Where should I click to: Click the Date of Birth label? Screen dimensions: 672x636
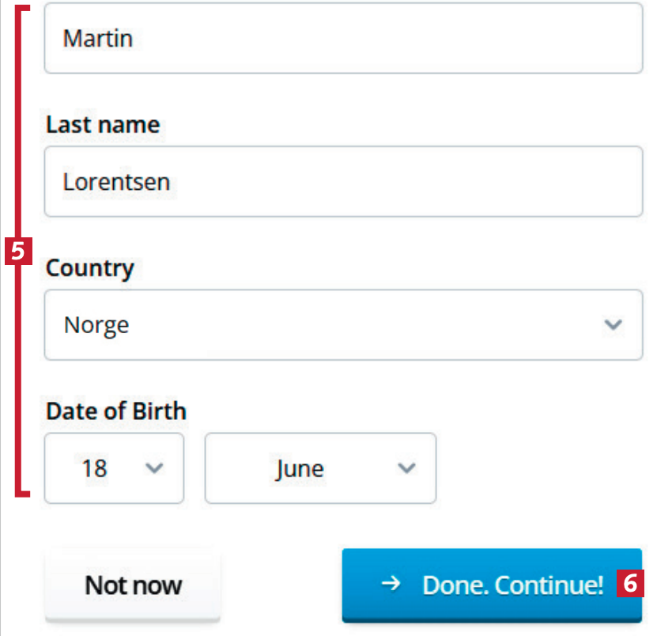tap(116, 411)
